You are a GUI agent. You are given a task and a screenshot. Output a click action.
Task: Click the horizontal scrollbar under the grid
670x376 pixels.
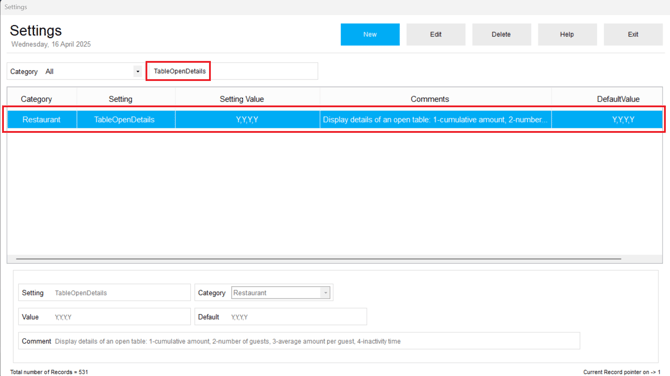318,259
